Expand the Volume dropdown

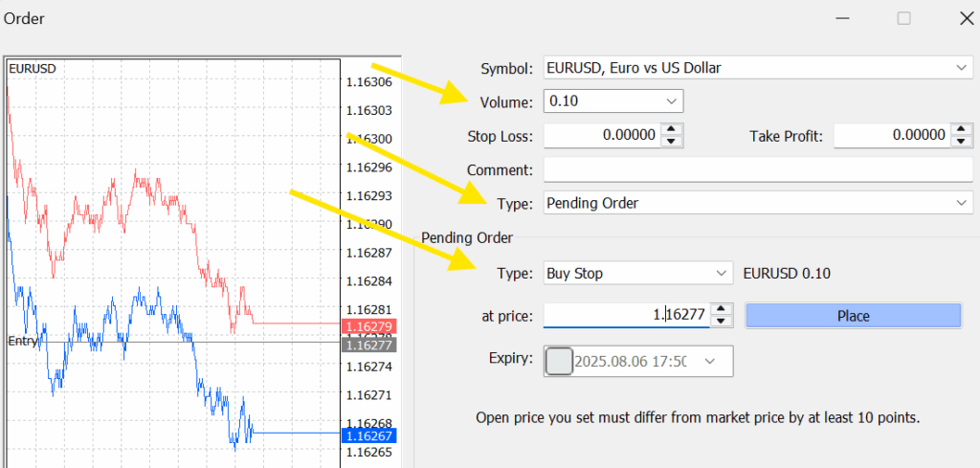pyautogui.click(x=671, y=100)
